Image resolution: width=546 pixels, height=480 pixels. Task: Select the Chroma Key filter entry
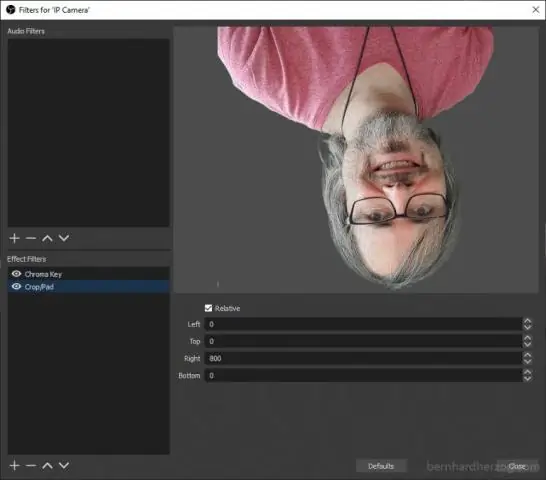coord(89,274)
